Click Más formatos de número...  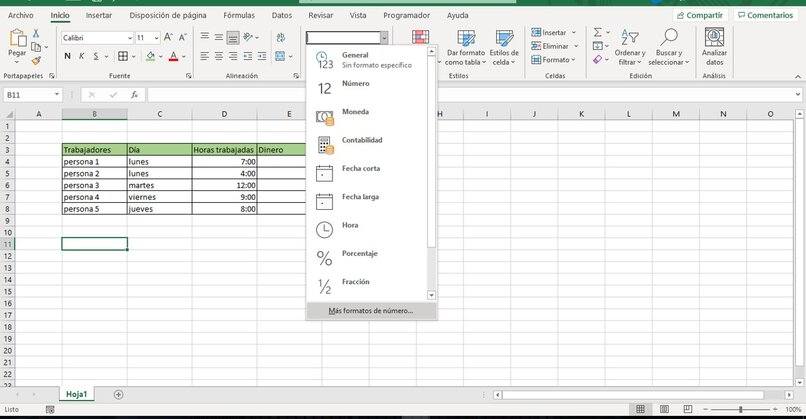click(371, 311)
